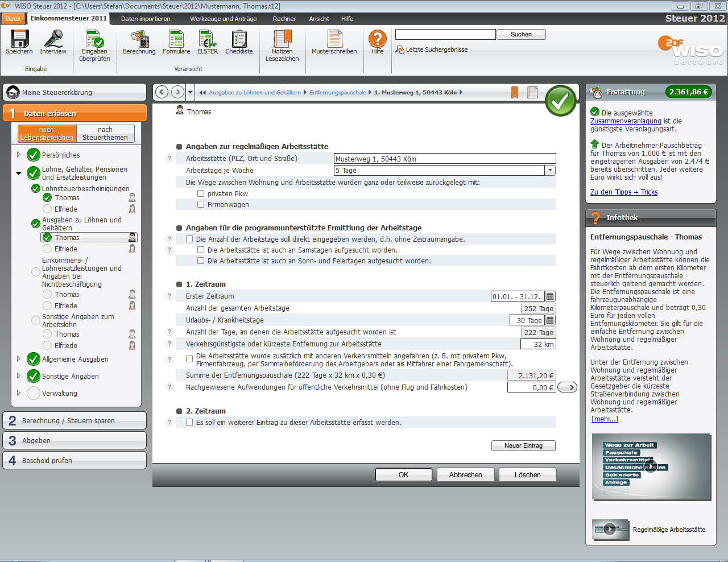Run Eingaben überprüfen check
The height and width of the screenshot is (562, 728).
[x=94, y=39]
